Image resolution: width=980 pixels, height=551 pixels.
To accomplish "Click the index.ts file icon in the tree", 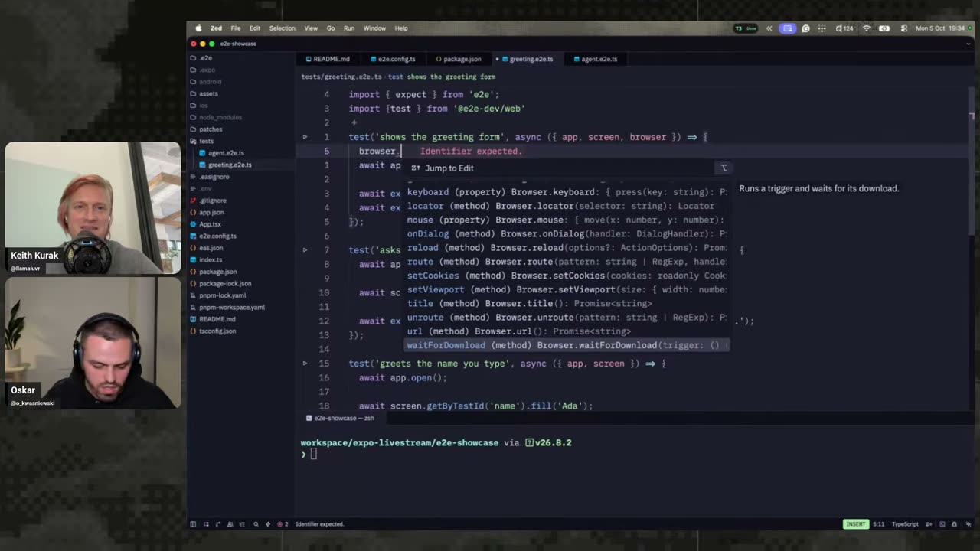I will (x=193, y=259).
